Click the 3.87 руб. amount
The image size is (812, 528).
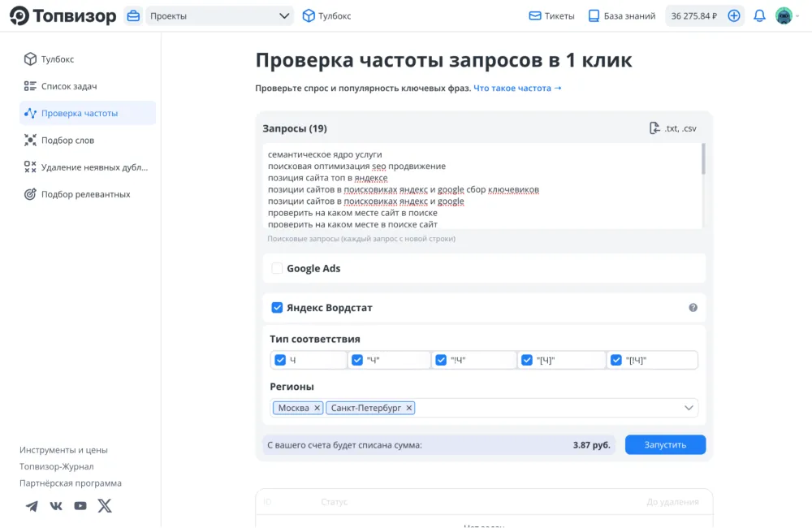591,444
